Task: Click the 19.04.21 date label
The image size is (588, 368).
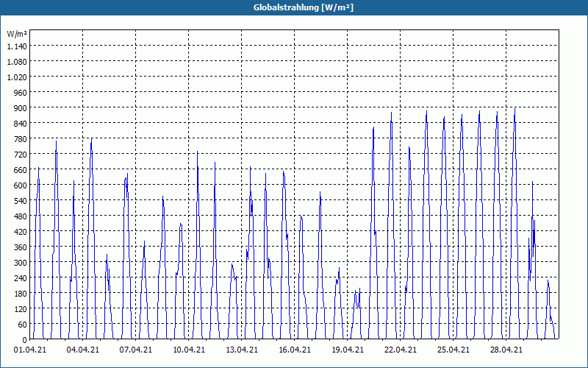Action: coord(347,350)
